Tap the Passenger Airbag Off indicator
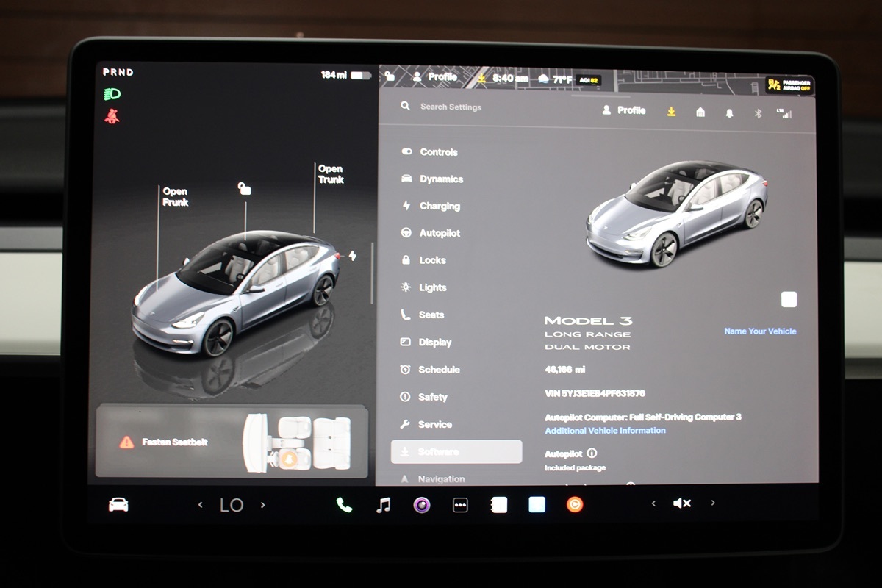 click(789, 85)
